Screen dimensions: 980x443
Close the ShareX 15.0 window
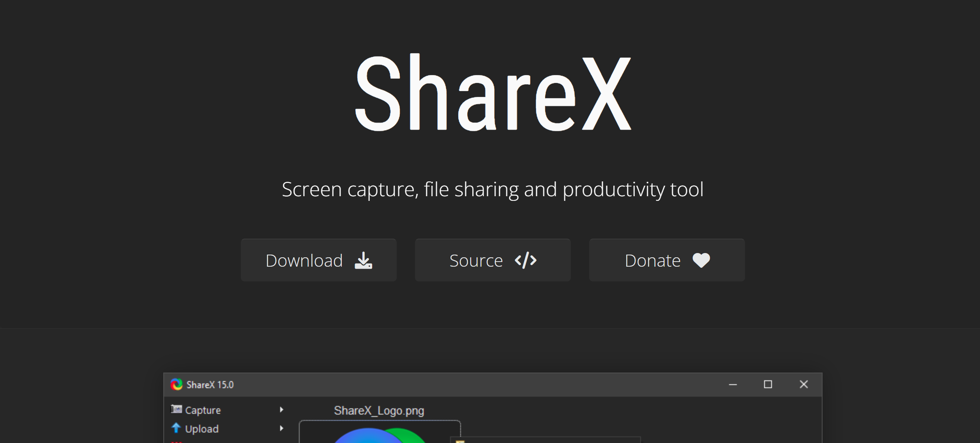tap(803, 384)
